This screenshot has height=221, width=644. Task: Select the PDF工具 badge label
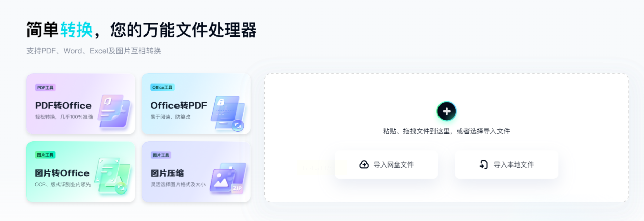click(45, 87)
